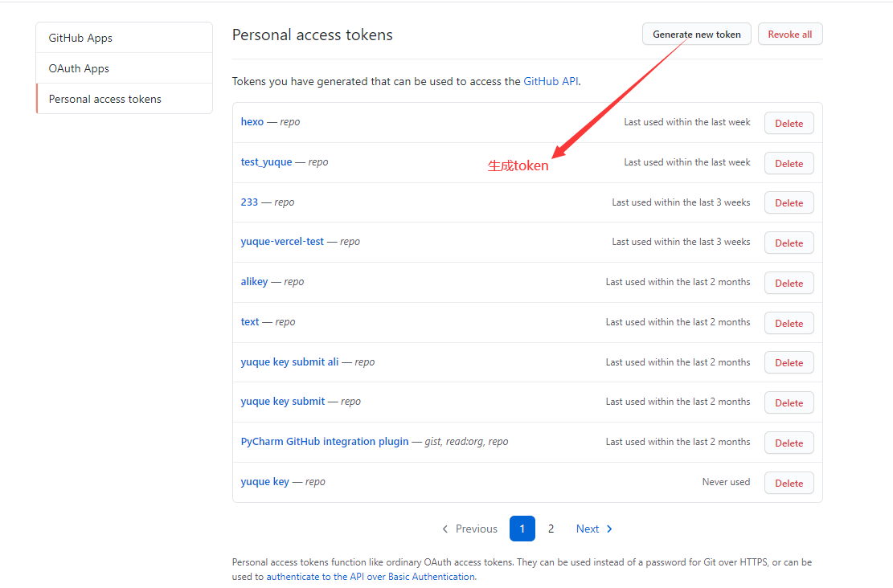Click Revoke all button
This screenshot has height=588, width=893.
coord(790,35)
